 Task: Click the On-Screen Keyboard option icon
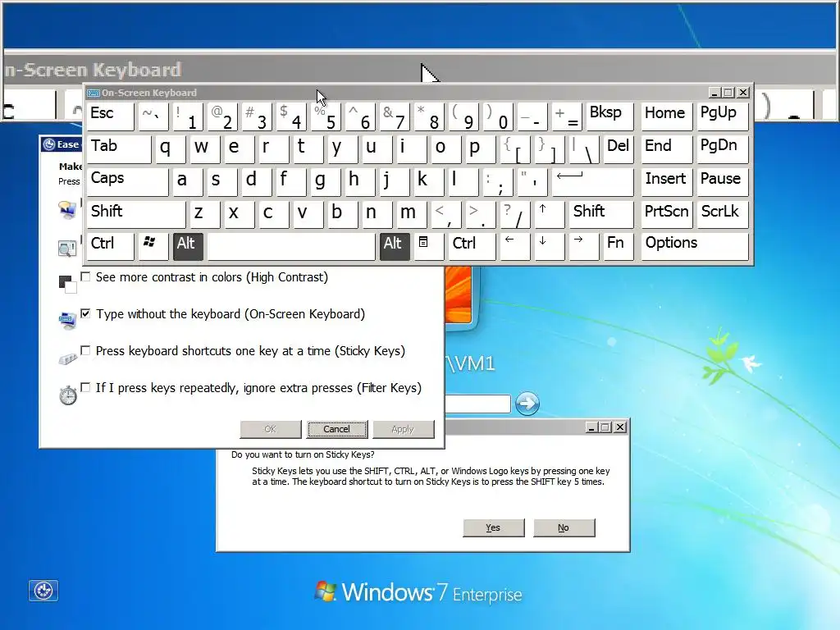[x=67, y=320]
